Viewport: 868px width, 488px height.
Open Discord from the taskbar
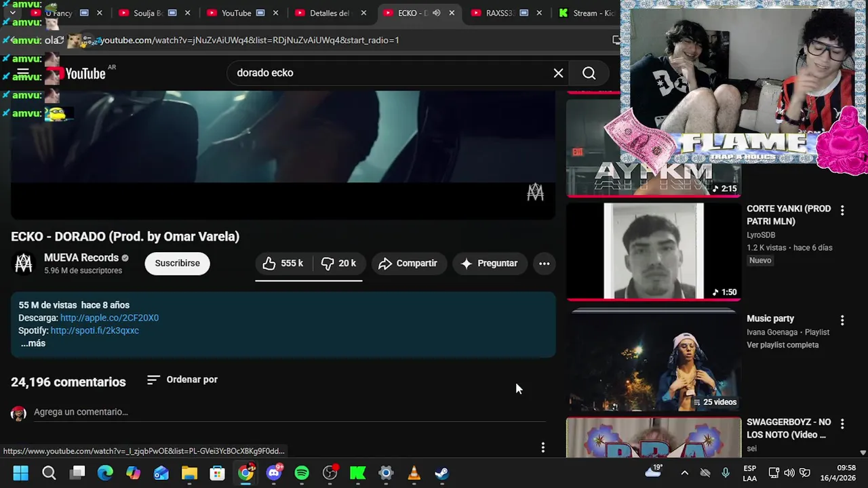pyautogui.click(x=274, y=473)
